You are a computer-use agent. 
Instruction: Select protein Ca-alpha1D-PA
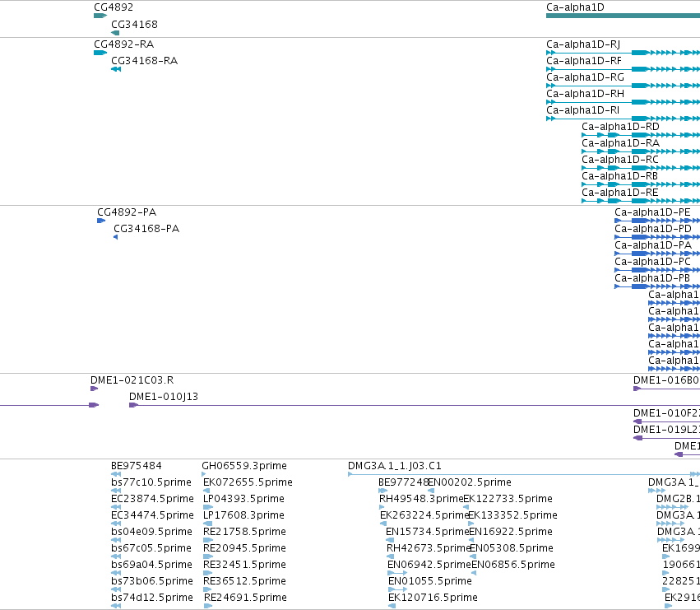(653, 245)
